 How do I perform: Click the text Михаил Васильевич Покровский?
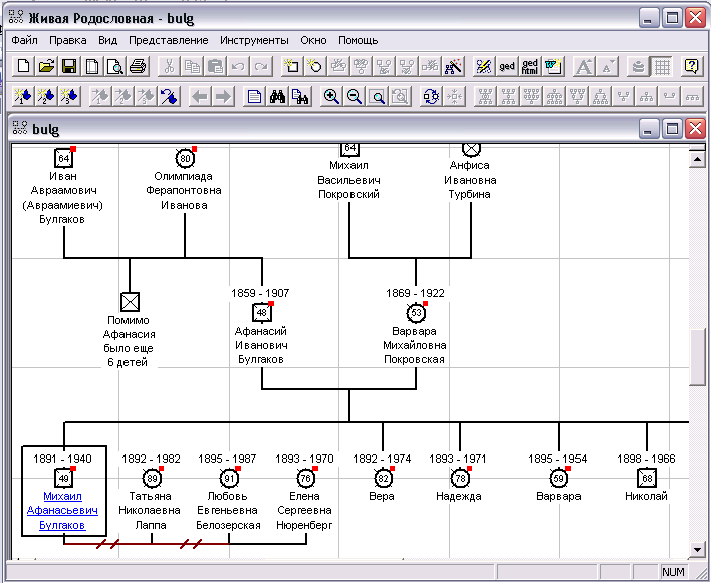pos(349,180)
